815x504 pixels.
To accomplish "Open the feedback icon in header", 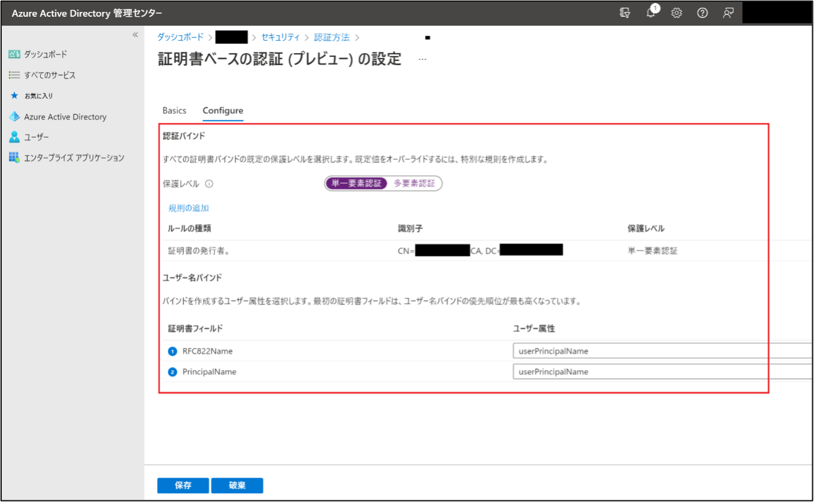I will click(728, 13).
